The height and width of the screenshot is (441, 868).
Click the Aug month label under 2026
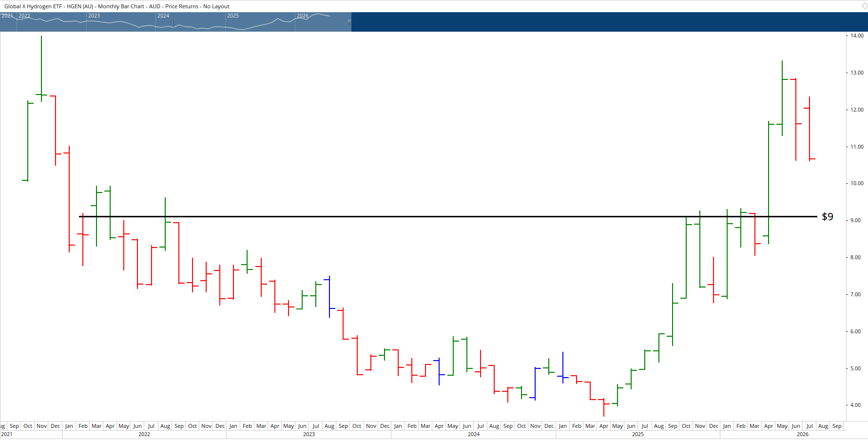pos(823,426)
